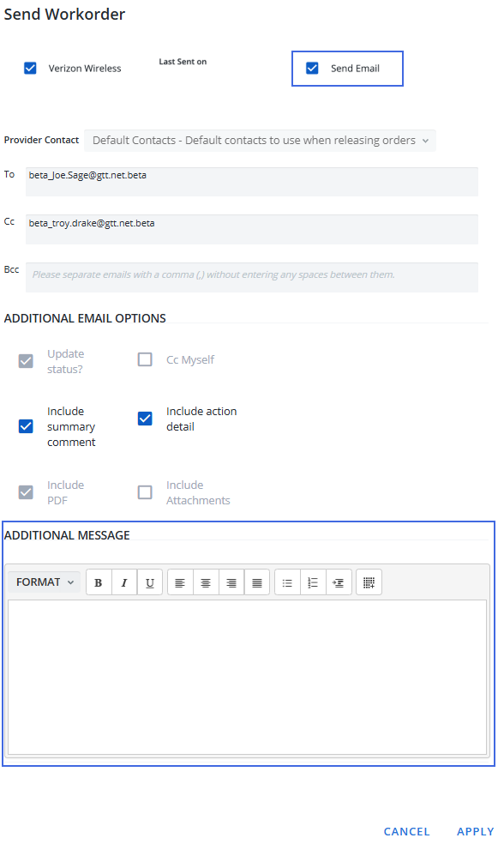Open the Provider Contact dropdown

[260, 141]
